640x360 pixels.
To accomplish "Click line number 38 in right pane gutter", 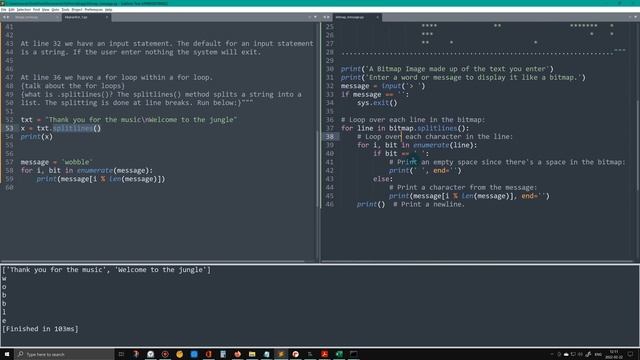I will (x=329, y=137).
